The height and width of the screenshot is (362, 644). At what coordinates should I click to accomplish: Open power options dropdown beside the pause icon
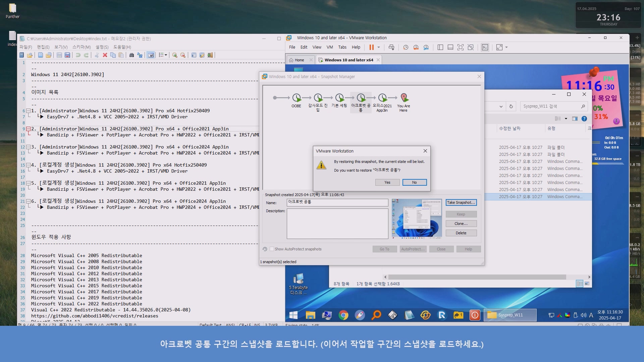tap(379, 47)
